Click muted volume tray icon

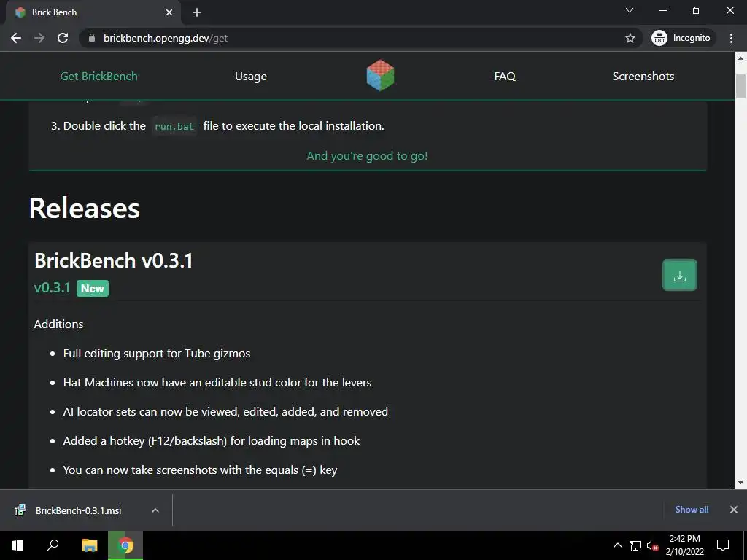pos(652,545)
